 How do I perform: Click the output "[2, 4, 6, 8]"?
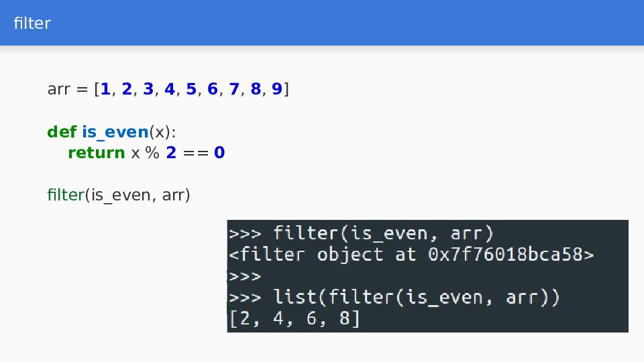[294, 318]
